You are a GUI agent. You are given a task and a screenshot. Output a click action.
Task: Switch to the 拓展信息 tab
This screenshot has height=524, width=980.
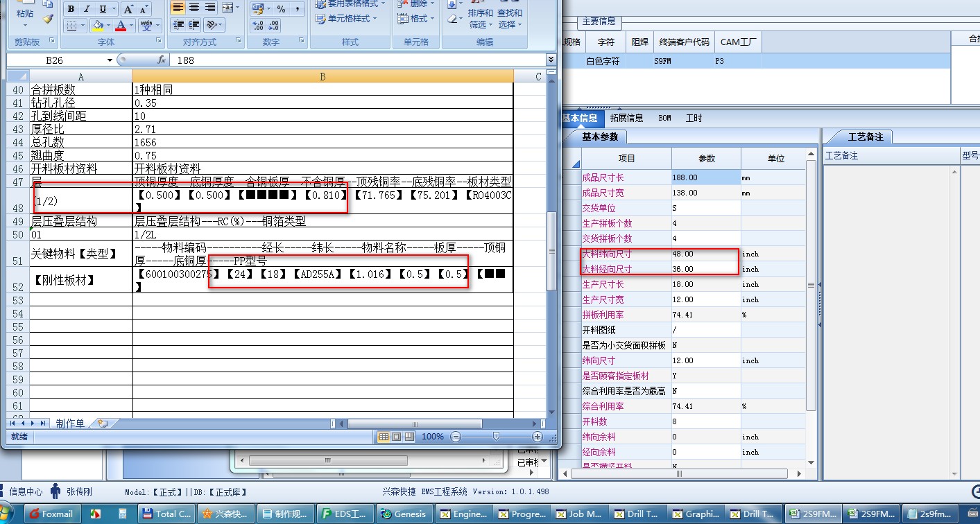coord(626,118)
